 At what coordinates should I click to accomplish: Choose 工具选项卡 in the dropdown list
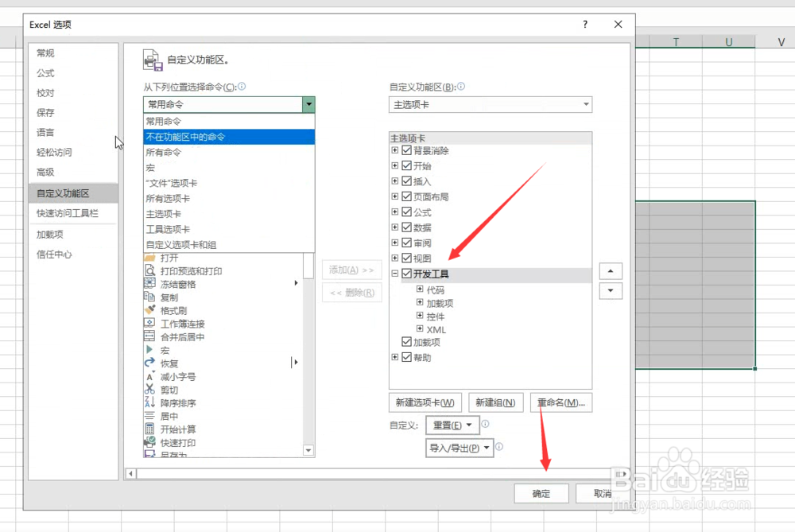[x=229, y=229]
